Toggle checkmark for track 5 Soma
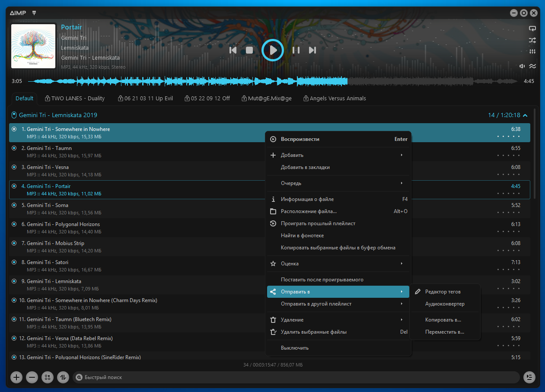Screen dimensions: 545x392 tap(14, 205)
